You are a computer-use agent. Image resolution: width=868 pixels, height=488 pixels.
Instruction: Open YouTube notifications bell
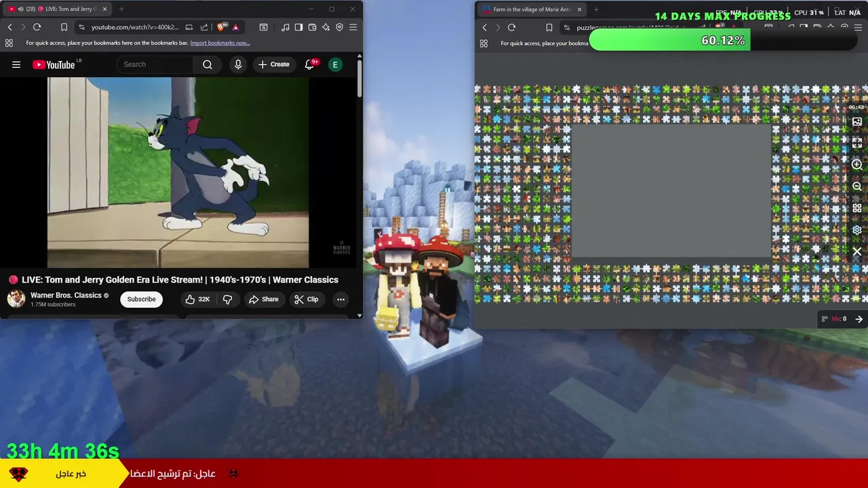point(310,64)
